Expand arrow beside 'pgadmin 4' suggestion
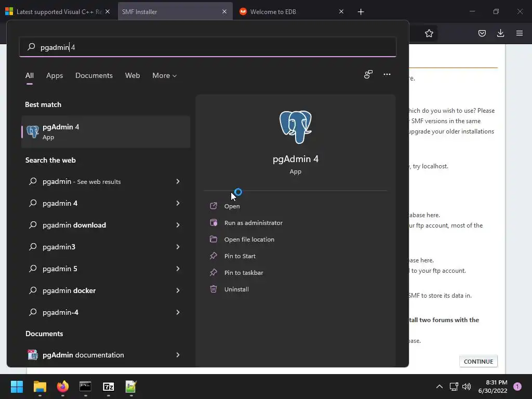 (178, 203)
